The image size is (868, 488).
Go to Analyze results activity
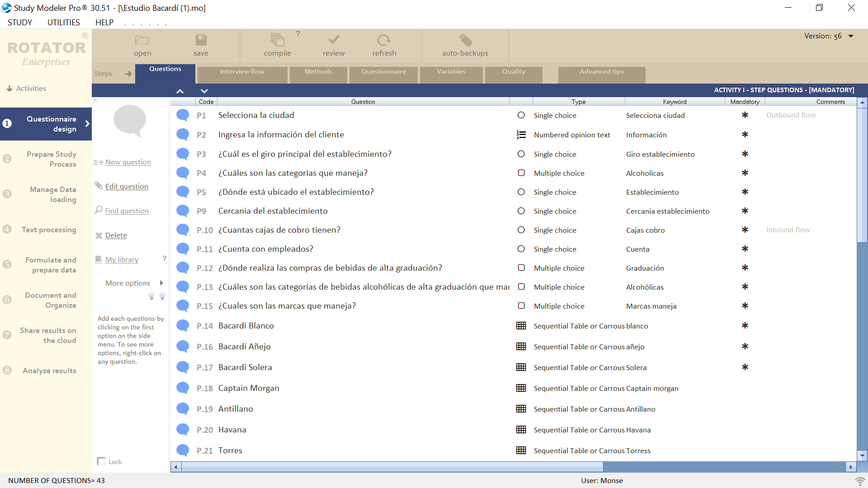(49, 371)
